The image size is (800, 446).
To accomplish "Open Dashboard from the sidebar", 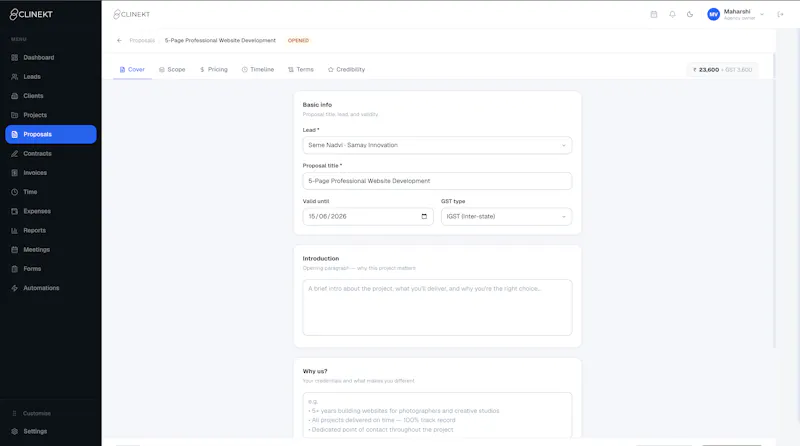I will tap(50, 58).
